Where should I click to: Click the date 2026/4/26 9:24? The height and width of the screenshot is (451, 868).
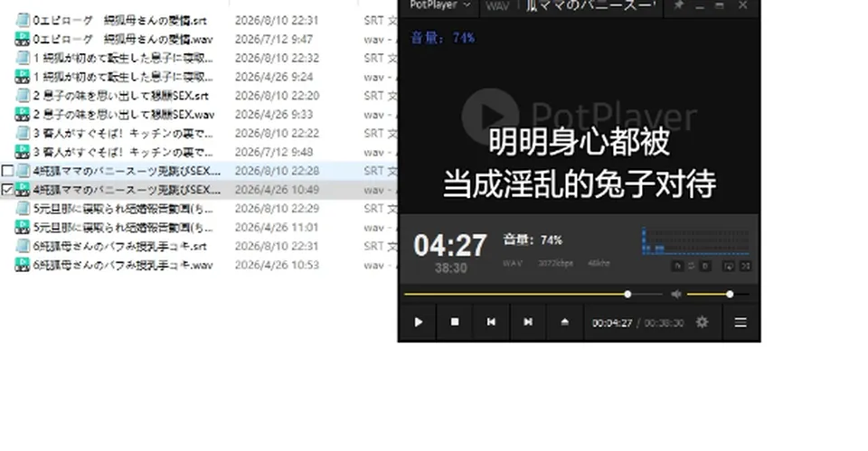pos(273,77)
